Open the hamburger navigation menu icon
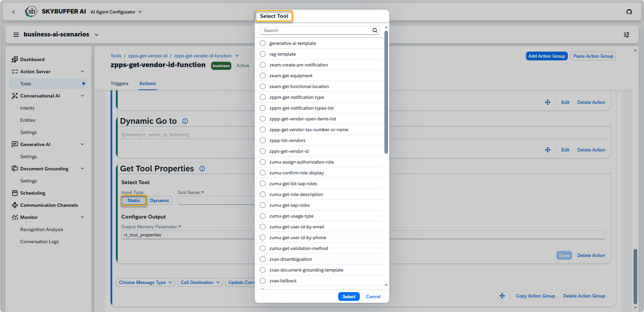The image size is (644, 312). pos(16,35)
